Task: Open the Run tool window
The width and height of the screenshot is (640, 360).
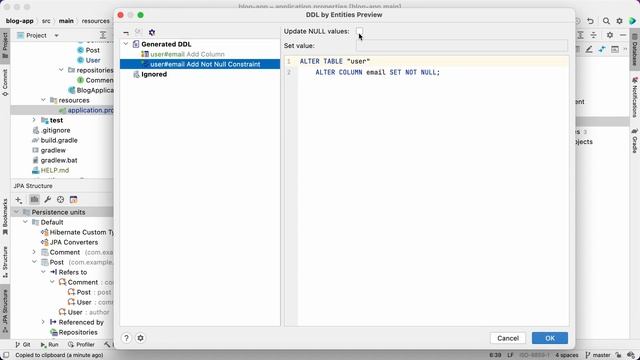Action: click(x=50, y=344)
